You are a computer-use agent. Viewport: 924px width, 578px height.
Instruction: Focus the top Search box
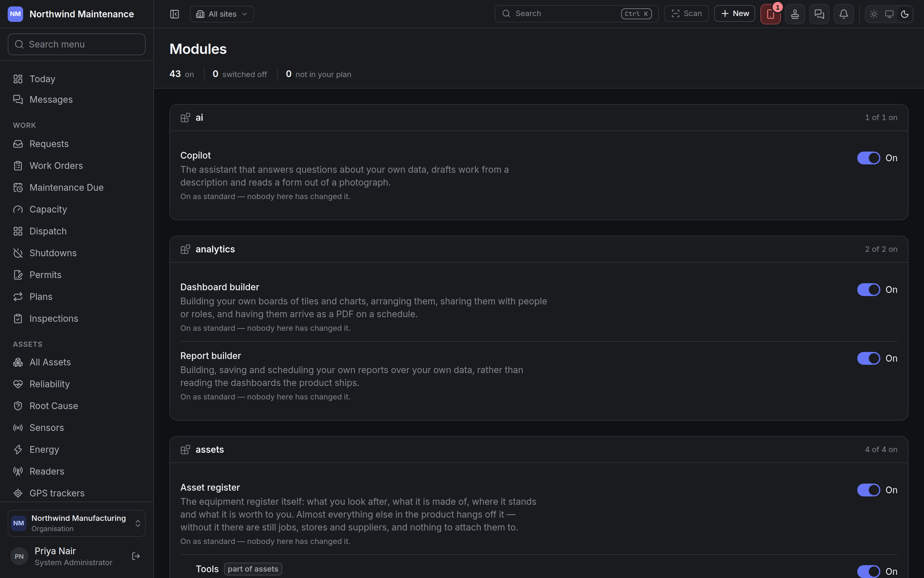click(577, 14)
